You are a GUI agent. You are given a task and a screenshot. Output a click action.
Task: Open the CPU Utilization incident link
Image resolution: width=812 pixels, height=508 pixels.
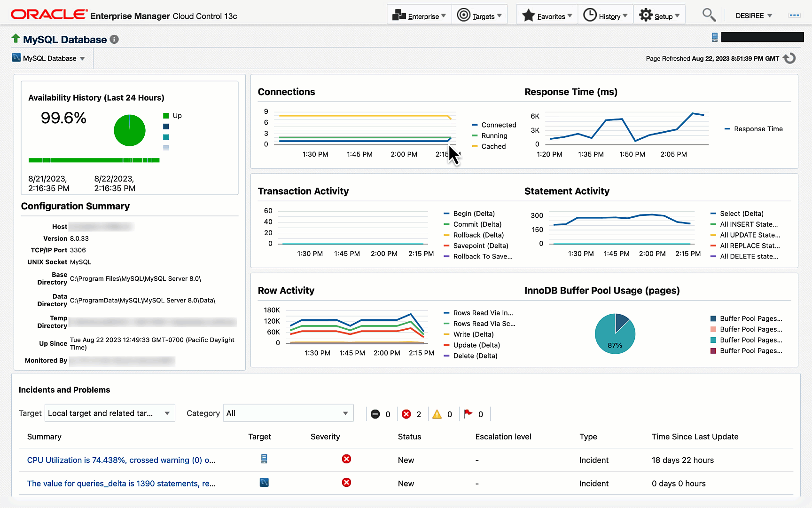121,460
